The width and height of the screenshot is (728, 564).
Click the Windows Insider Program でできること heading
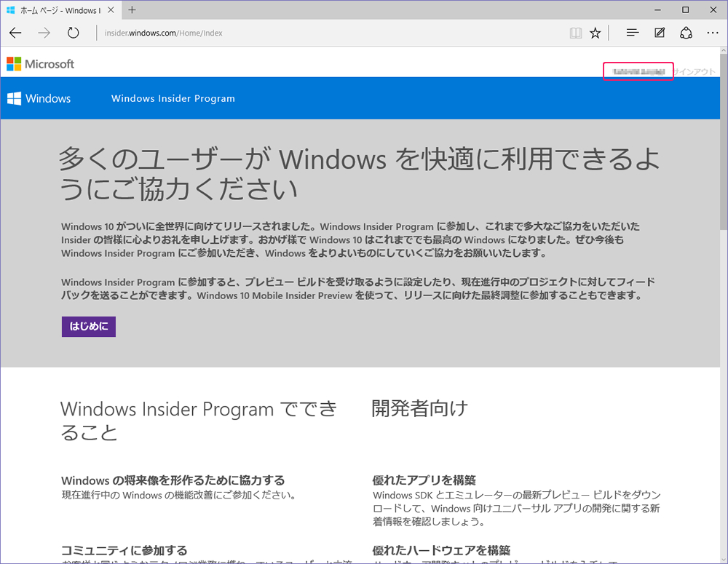coord(199,421)
